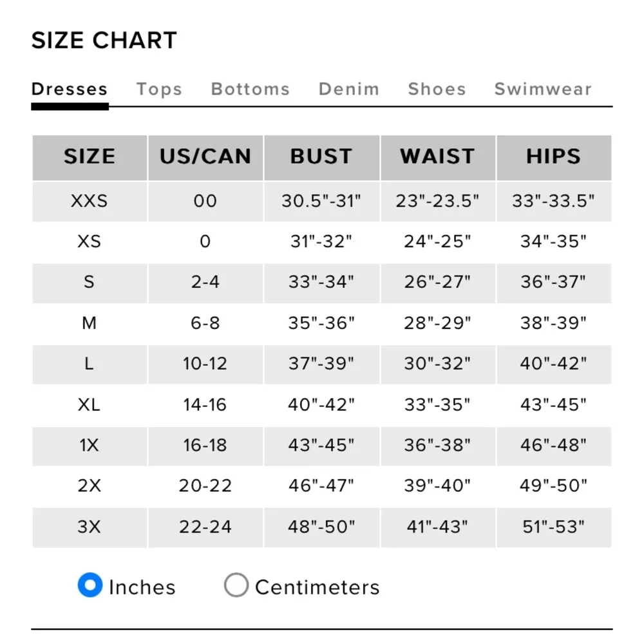
Task: Click the 3X size cell
Action: 90,527
